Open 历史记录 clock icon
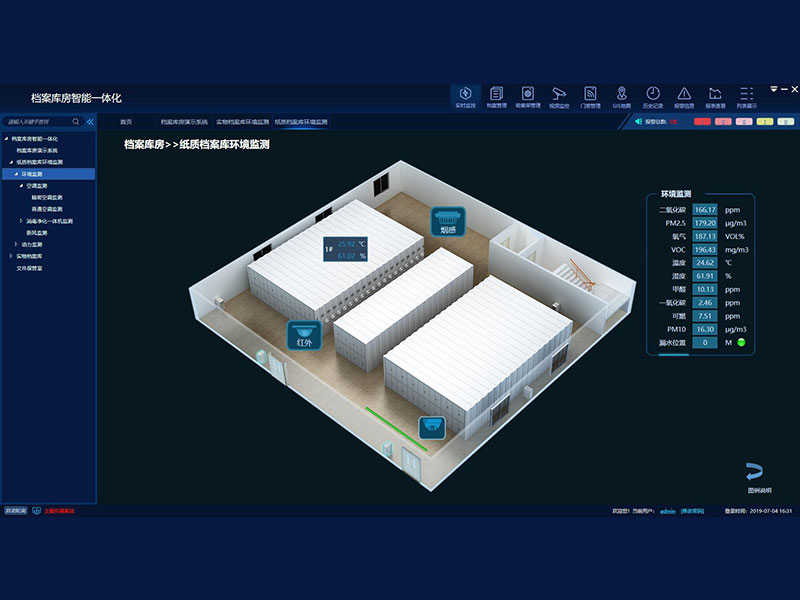 click(x=652, y=96)
